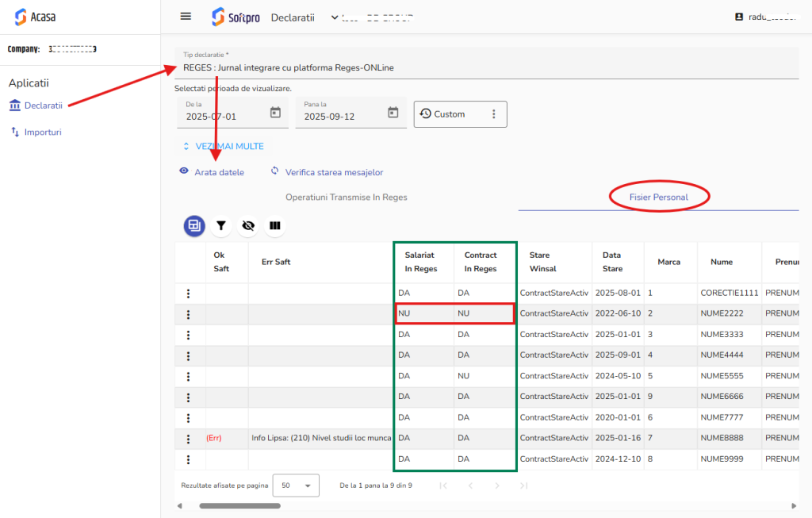Viewport: 812px width, 518px height.
Task: Select the NUME9999 name cell
Action: pyautogui.click(x=722, y=459)
